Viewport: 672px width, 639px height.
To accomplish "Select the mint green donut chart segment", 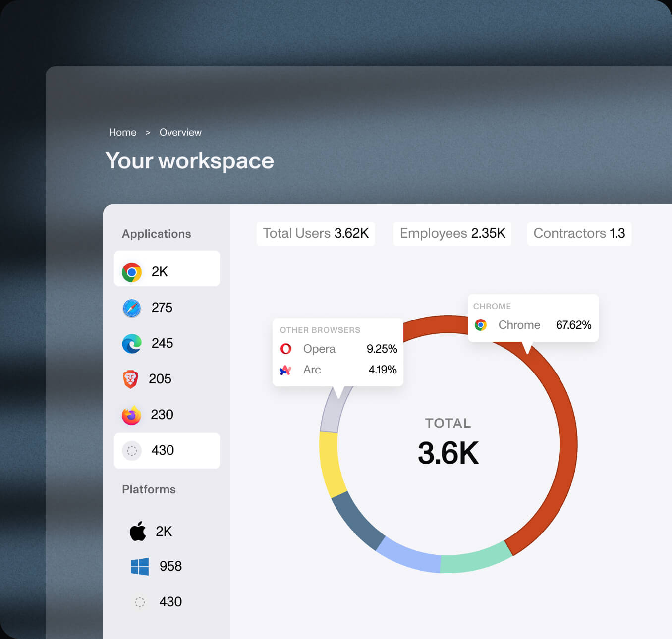I will click(x=475, y=559).
